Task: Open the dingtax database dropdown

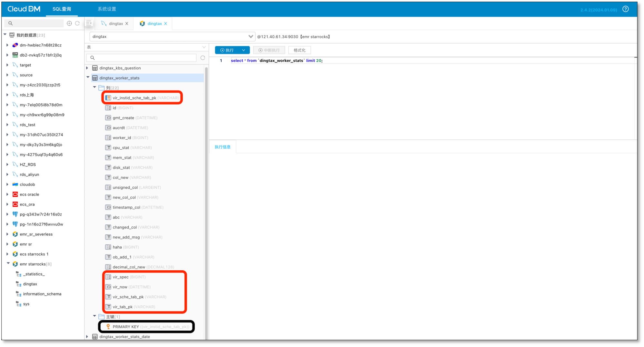Action: [250, 36]
